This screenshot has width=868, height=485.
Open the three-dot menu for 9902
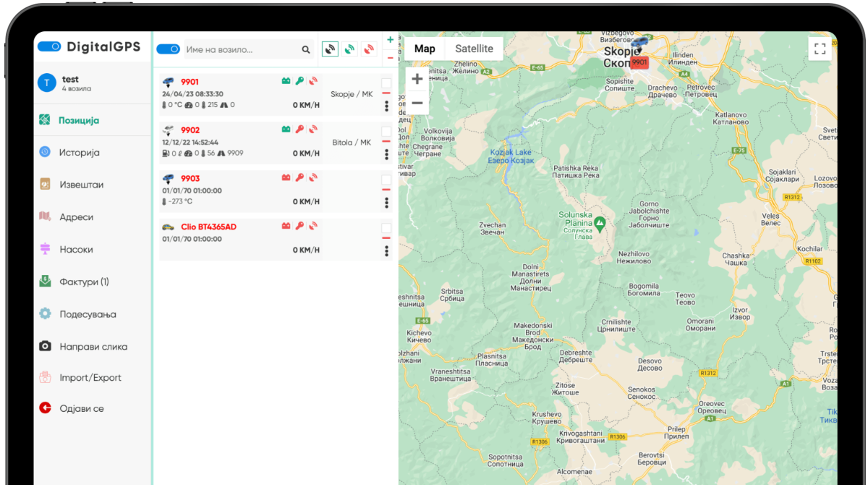click(387, 154)
